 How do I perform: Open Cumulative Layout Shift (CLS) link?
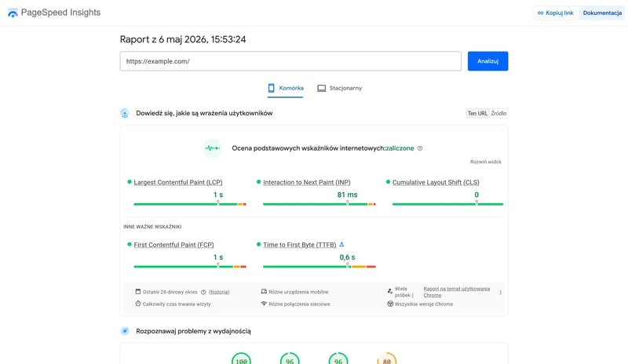click(436, 182)
